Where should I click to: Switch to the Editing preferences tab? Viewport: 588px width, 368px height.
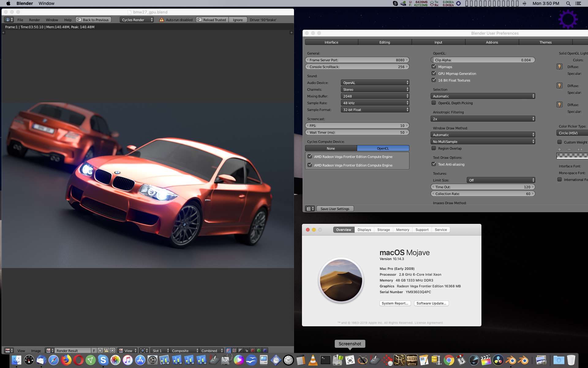[385, 42]
